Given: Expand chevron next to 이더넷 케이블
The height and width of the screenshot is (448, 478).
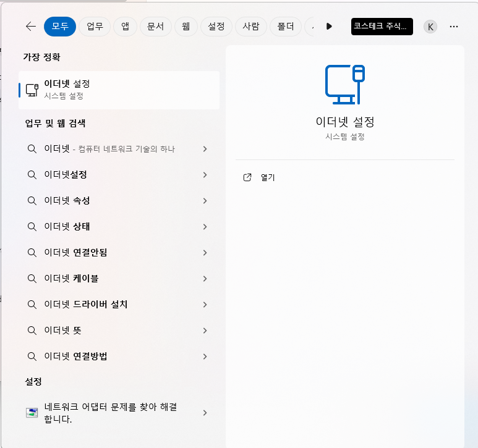Looking at the screenshot, I should 205,278.
